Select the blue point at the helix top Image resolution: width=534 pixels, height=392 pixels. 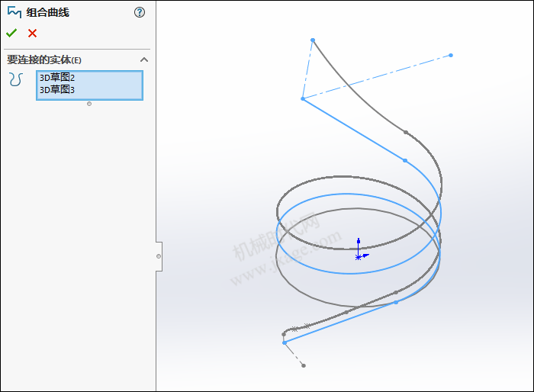point(313,40)
